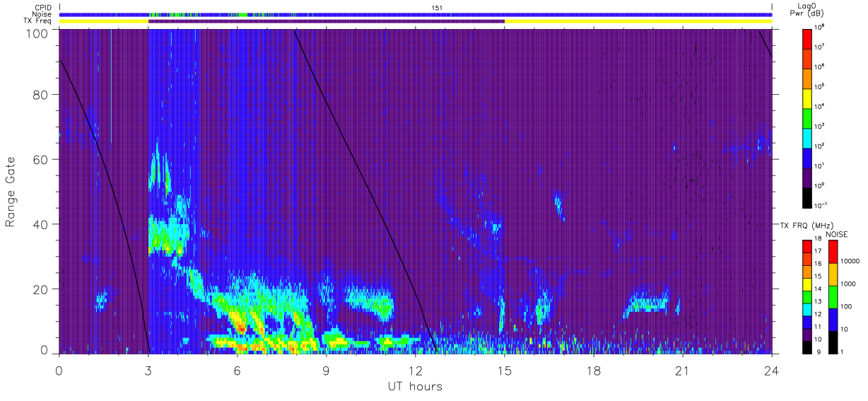Click the y-axis tick label 100
868x401 pixels.
coord(37,33)
